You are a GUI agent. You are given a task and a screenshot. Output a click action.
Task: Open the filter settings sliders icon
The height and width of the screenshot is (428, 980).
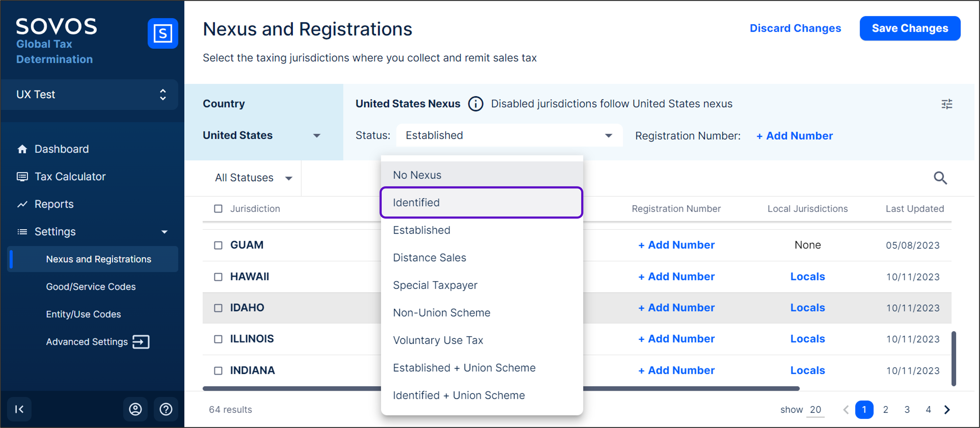947,104
